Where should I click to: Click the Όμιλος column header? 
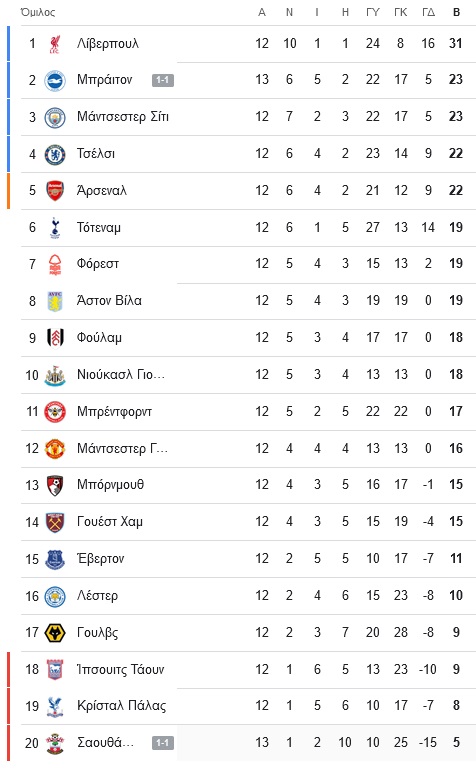(38, 12)
